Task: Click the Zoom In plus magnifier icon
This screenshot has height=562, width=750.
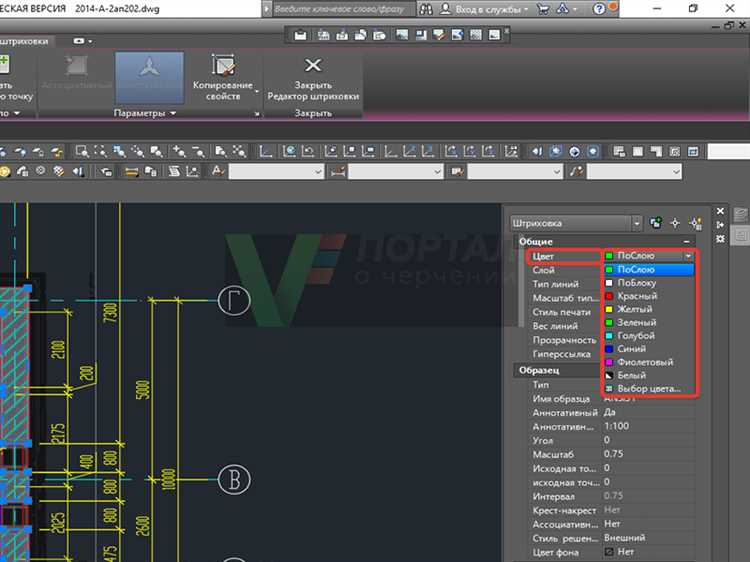Action: pos(179,152)
